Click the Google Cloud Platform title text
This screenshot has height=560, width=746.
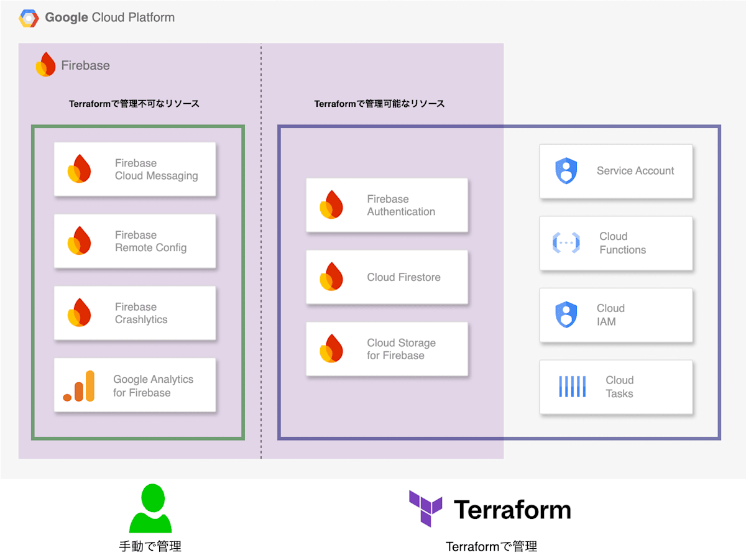tap(110, 18)
